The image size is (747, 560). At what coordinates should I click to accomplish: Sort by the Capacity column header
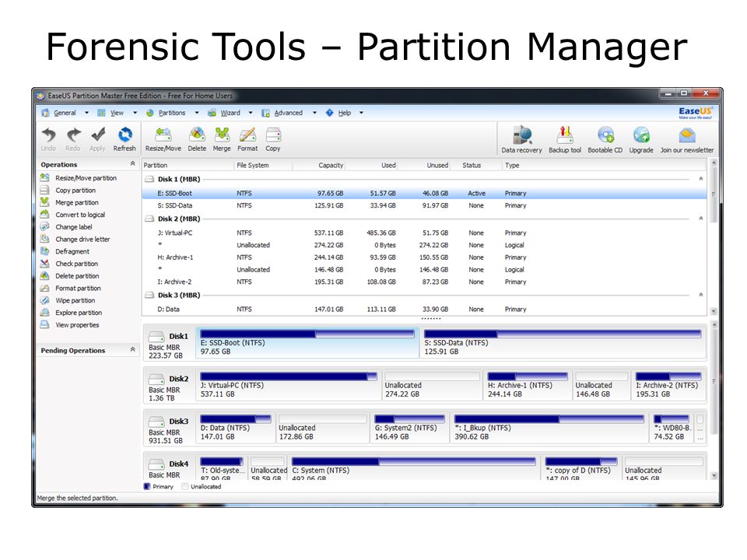pyautogui.click(x=319, y=165)
